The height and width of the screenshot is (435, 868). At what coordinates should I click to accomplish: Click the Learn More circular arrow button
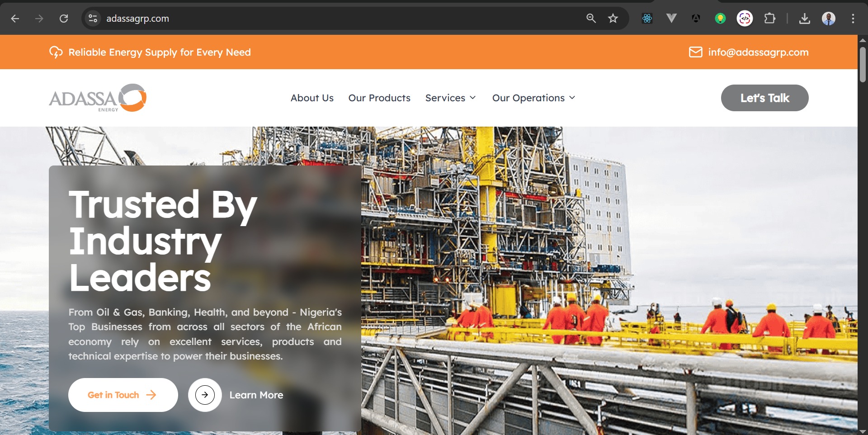pos(205,395)
